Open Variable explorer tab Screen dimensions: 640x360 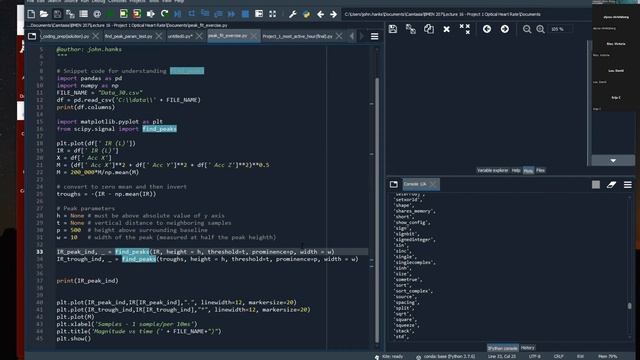point(493,170)
